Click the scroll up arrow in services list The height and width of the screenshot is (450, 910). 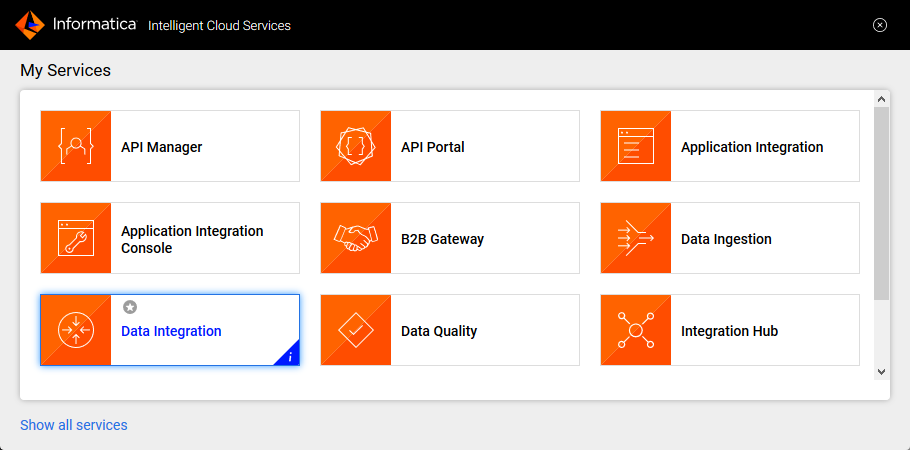(881, 99)
